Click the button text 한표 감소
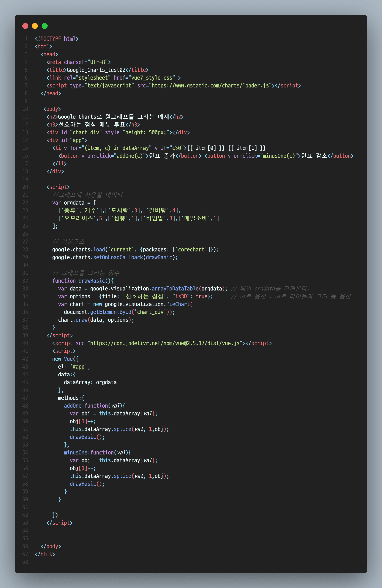The image size is (382, 588). (x=314, y=156)
